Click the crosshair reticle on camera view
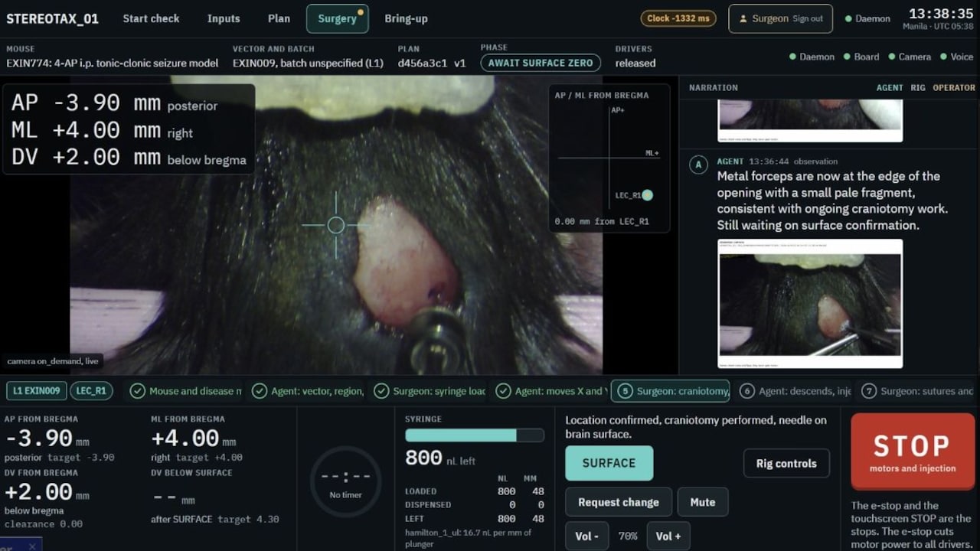The height and width of the screenshot is (551, 980). click(335, 225)
